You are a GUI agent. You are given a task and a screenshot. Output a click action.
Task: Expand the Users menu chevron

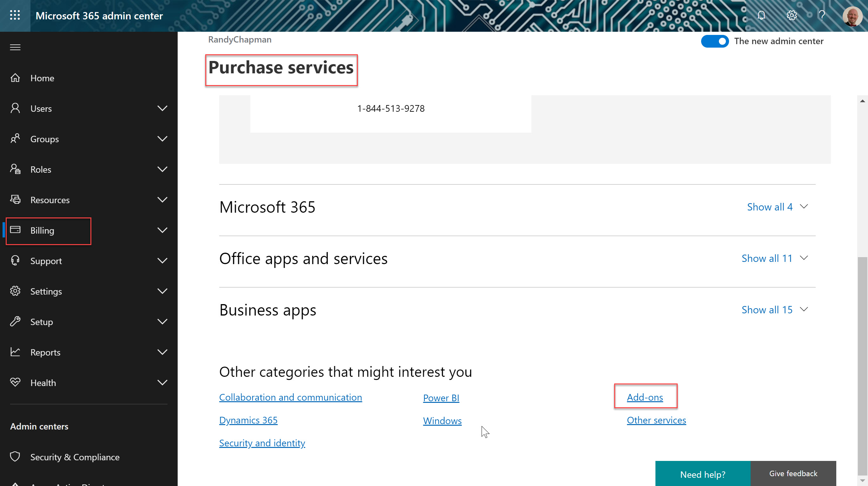point(162,108)
